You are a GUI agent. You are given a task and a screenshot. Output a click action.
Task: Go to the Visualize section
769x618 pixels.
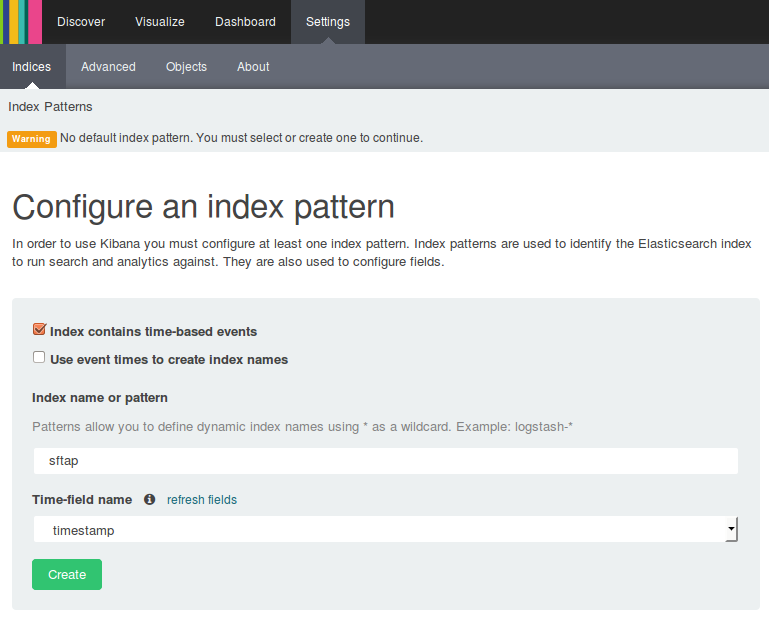160,22
